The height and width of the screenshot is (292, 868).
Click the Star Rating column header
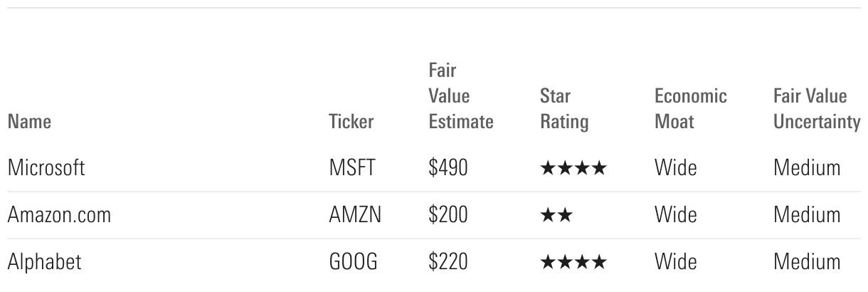(x=564, y=109)
